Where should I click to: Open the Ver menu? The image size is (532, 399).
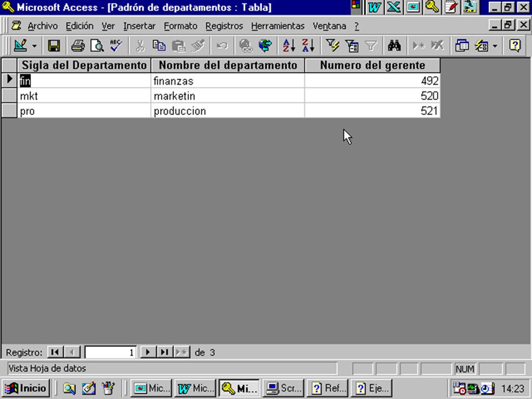point(108,26)
